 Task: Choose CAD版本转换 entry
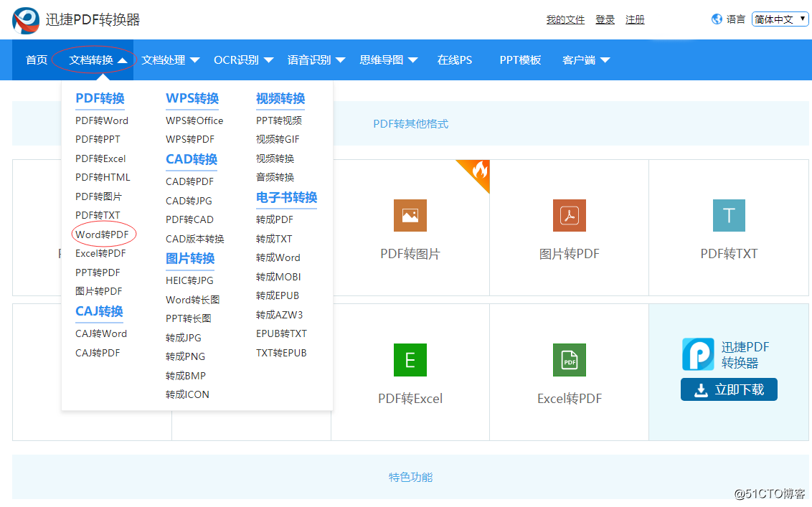coord(194,239)
